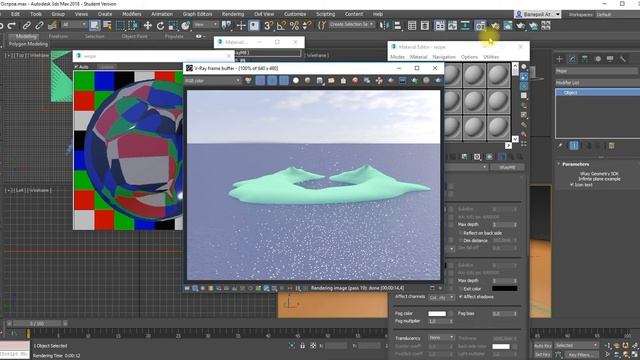The height and width of the screenshot is (360, 640).
Task: Click the Unlink Selection icon
Action: point(39,25)
